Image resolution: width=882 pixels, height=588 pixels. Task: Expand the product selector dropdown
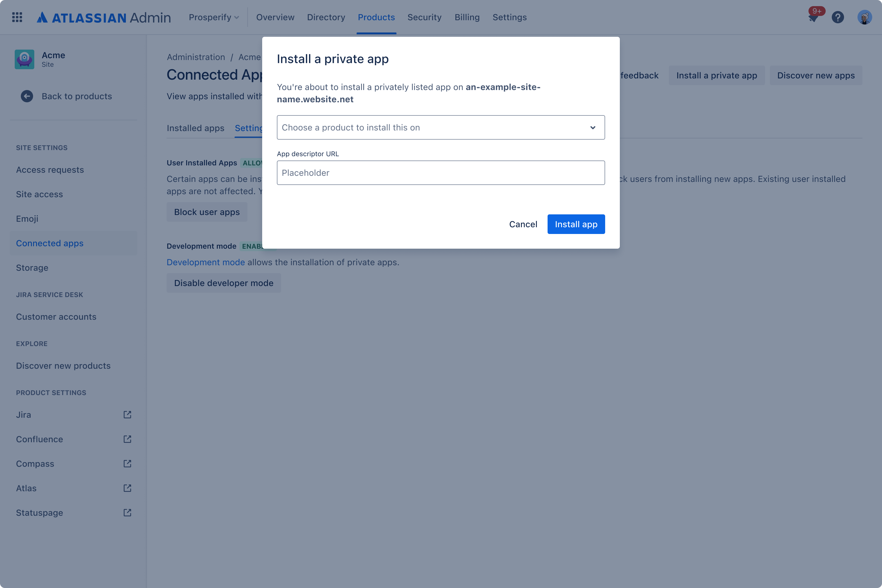click(592, 127)
